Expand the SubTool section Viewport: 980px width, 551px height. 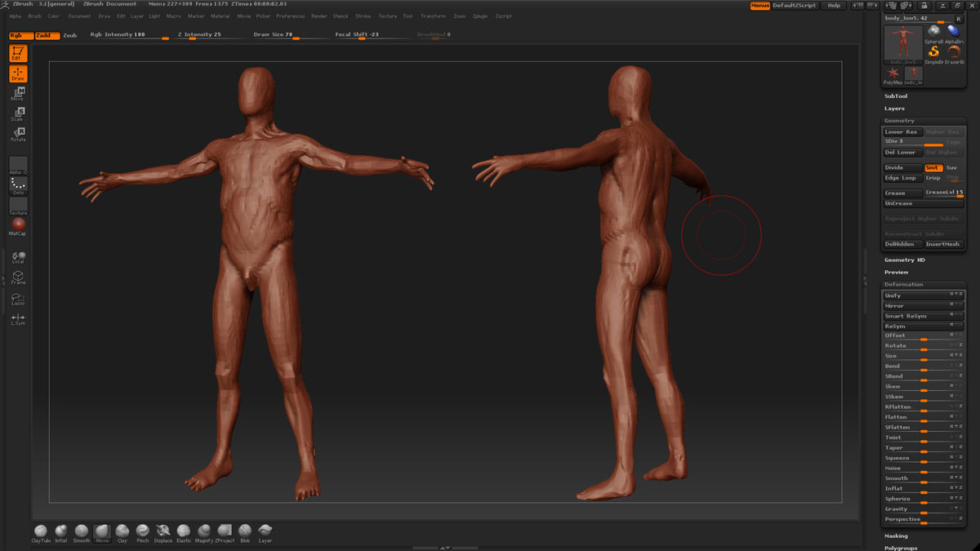pos(896,96)
